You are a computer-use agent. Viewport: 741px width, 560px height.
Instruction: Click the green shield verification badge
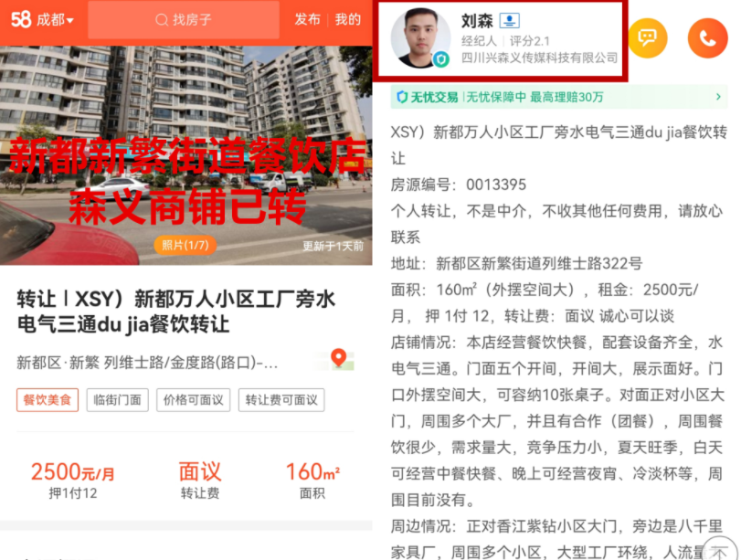pyautogui.click(x=441, y=59)
